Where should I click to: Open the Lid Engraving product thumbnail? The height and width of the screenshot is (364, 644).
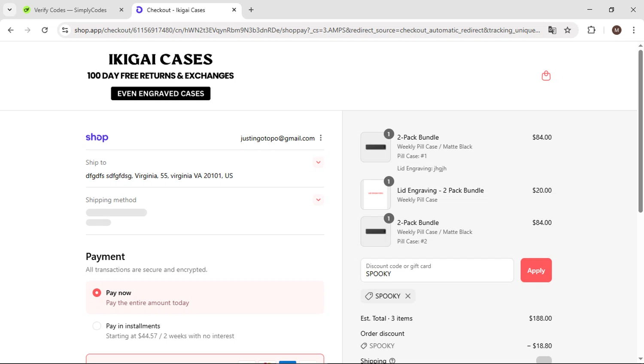pos(376,194)
